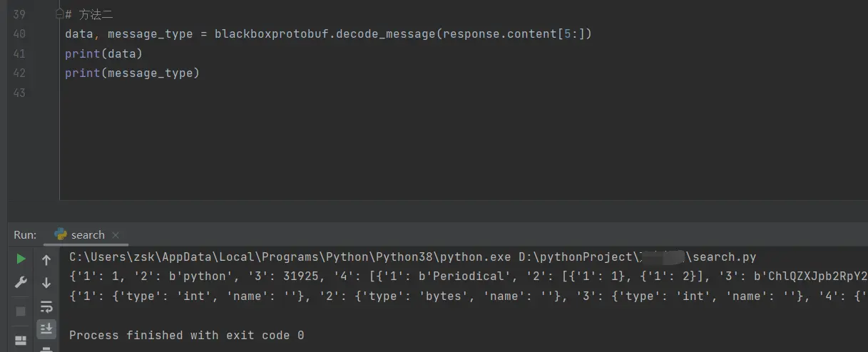Jump up the stack trace arrow
Viewport: 868px width, 352px height.
coord(46,260)
